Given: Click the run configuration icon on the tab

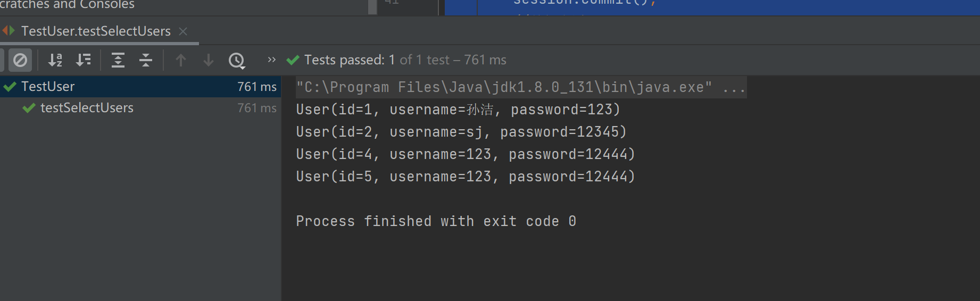Looking at the screenshot, I should click(x=9, y=31).
